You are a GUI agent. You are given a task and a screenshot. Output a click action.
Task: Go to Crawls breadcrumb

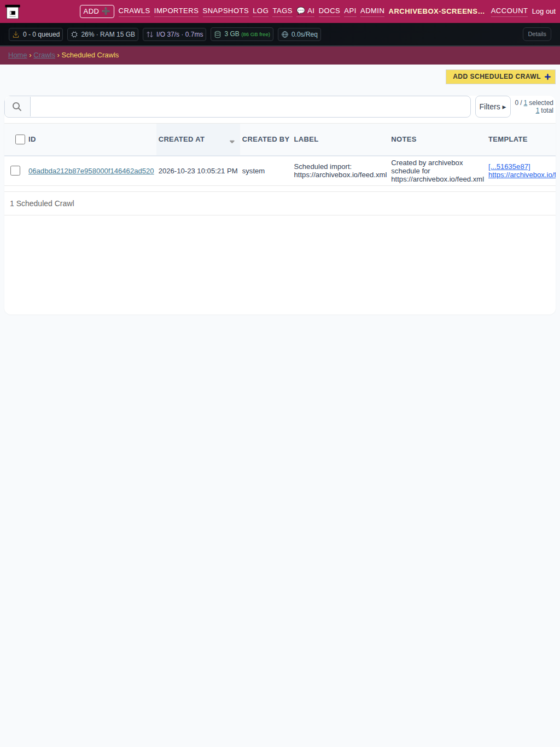point(44,55)
